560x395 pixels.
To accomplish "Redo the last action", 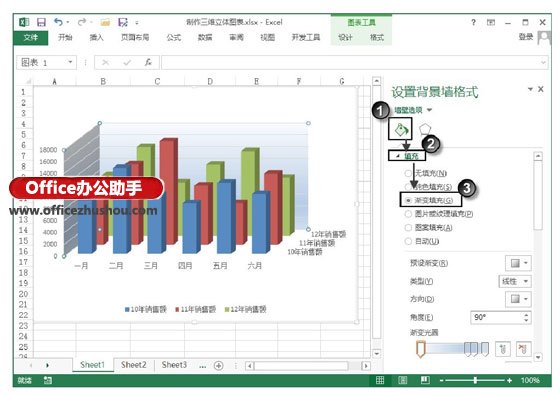I will pos(82,22).
